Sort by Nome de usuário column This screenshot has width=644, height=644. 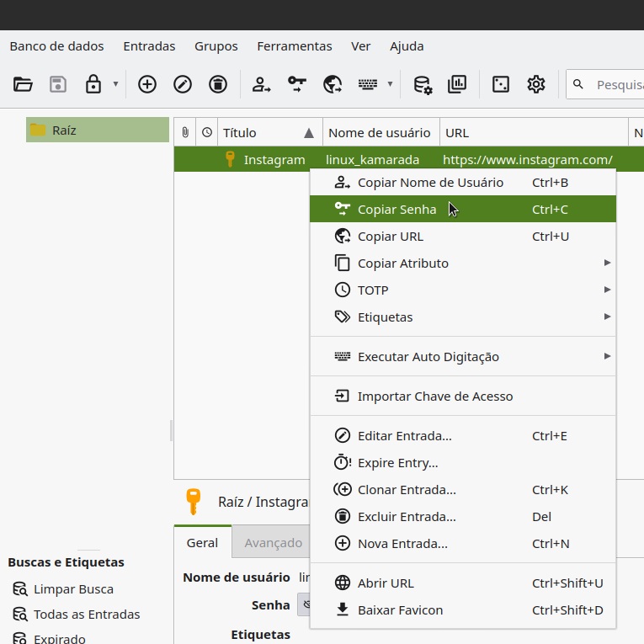tap(381, 132)
